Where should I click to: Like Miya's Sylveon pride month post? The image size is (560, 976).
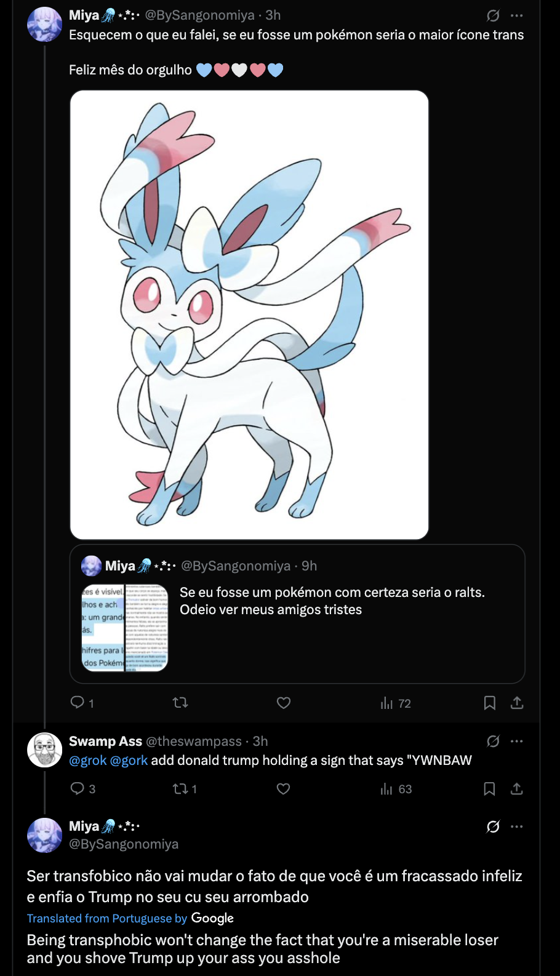click(284, 703)
